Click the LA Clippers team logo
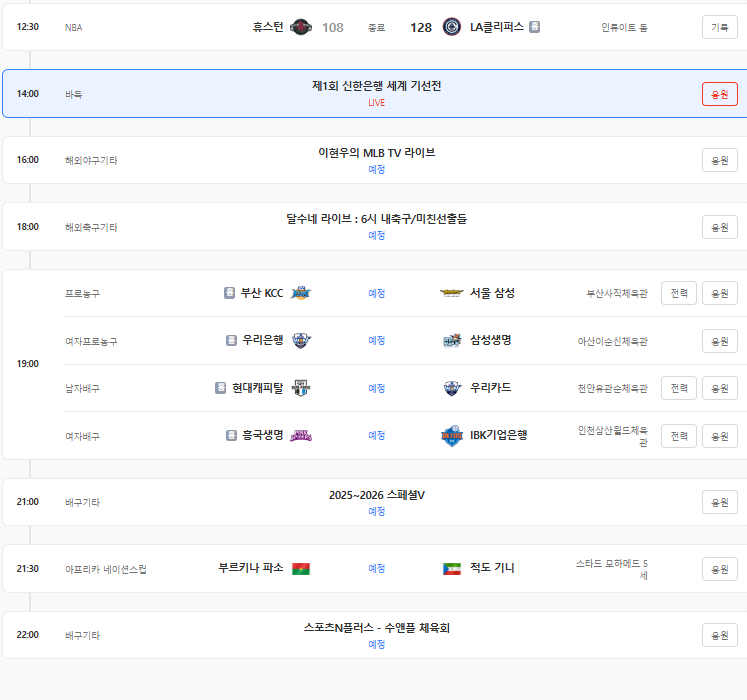The image size is (747, 700). [452, 27]
